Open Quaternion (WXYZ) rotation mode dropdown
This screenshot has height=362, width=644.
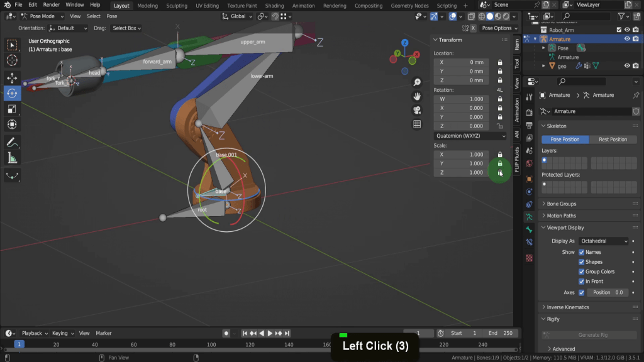click(470, 136)
